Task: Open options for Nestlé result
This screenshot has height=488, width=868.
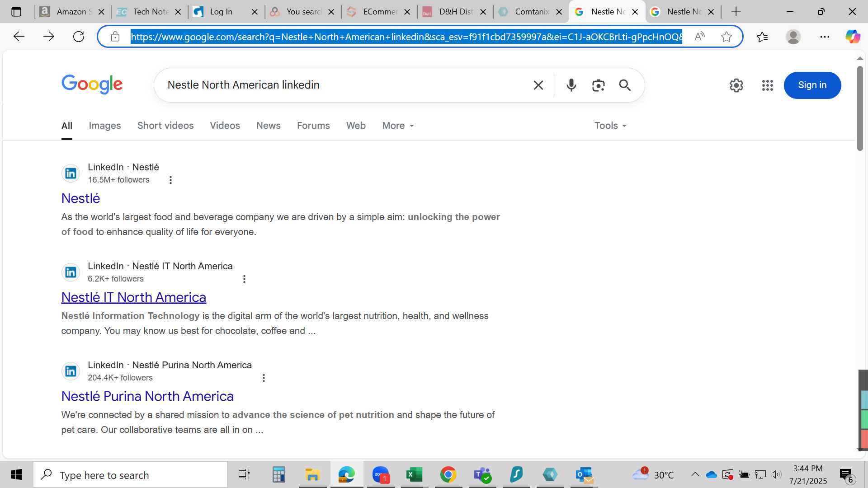Action: pyautogui.click(x=170, y=180)
